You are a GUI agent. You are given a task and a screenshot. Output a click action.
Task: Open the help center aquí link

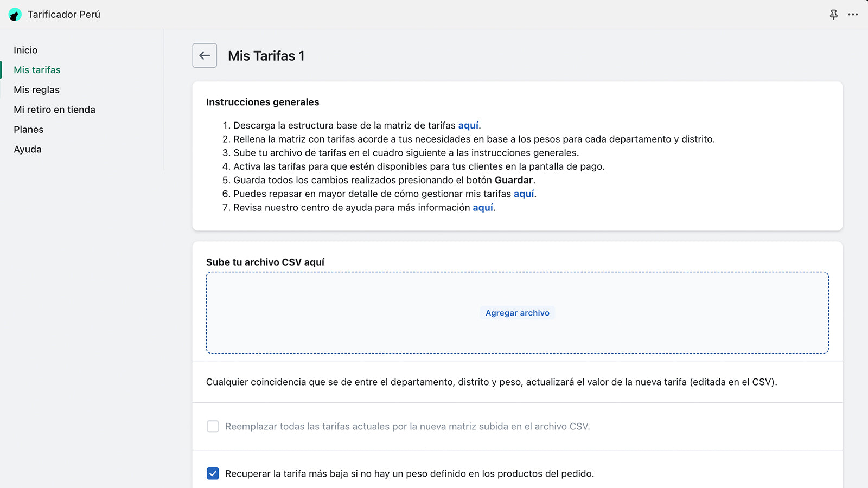[482, 207]
